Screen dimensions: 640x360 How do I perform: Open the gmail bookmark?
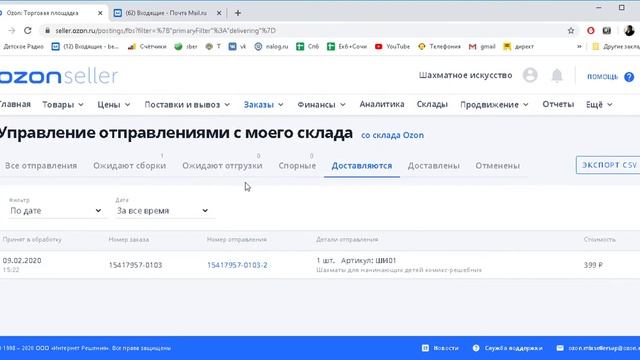point(482,47)
